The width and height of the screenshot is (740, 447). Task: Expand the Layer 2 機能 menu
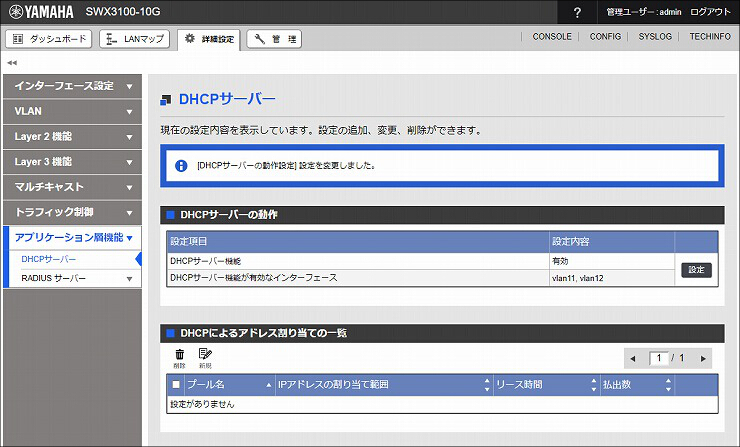72,136
